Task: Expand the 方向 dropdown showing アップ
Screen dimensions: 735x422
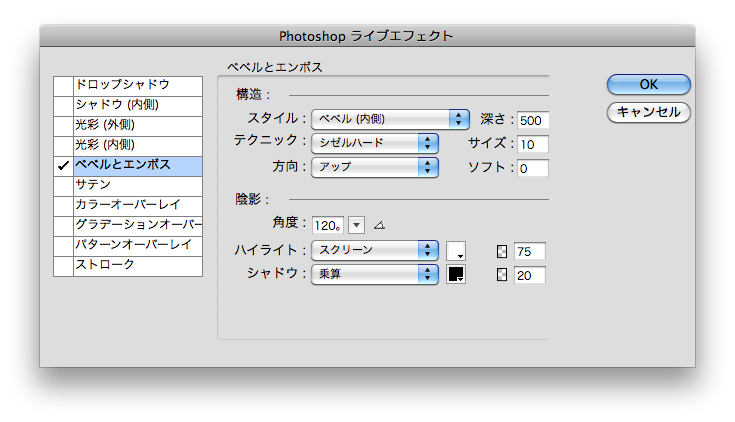Action: point(375,167)
